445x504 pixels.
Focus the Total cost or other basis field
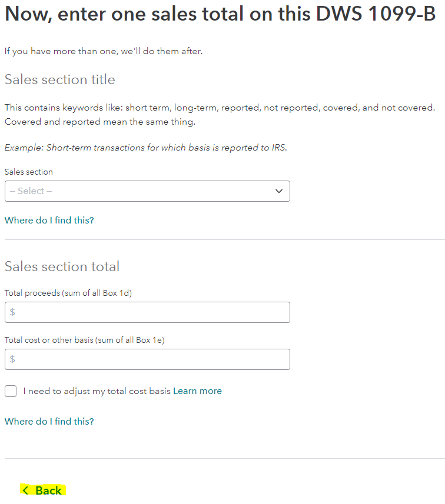coord(147,359)
